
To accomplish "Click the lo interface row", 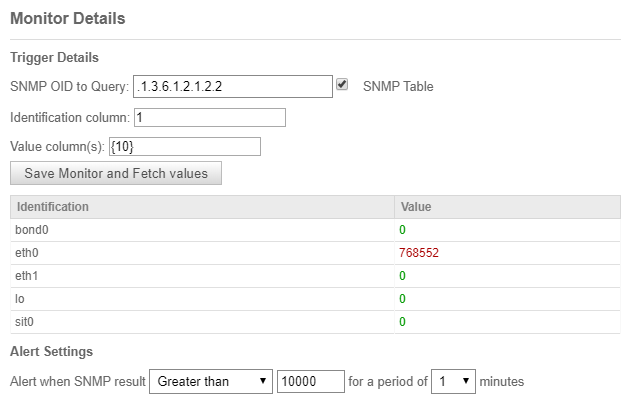I will coord(315,299).
